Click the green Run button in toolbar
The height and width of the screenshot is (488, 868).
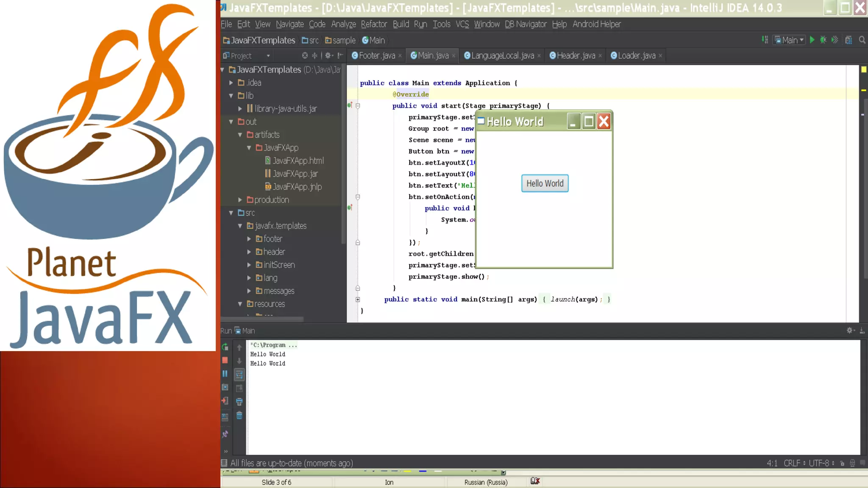[x=812, y=40]
